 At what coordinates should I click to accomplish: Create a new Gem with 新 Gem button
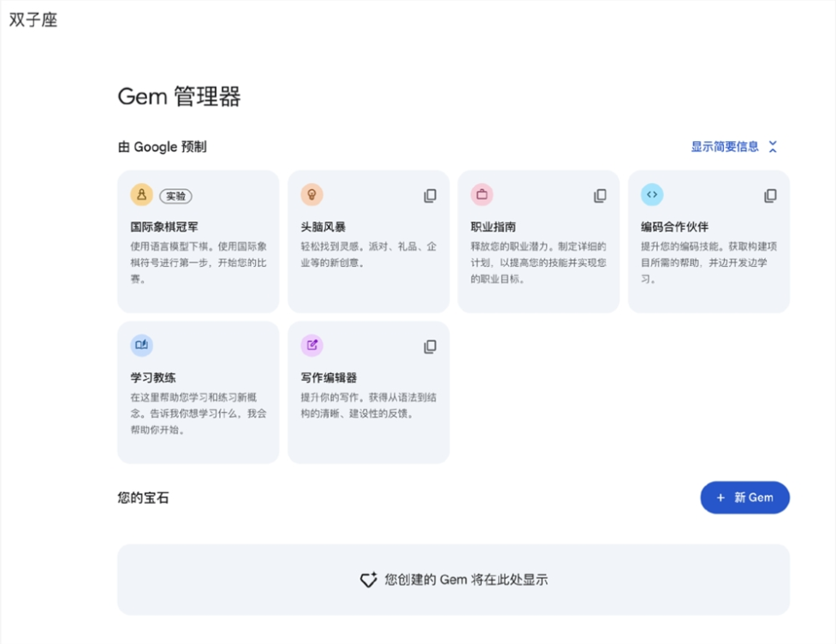coord(744,497)
